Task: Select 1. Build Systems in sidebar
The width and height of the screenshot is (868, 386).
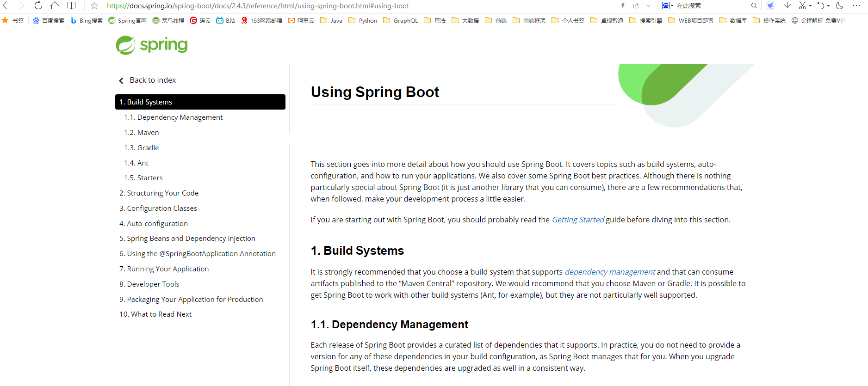Action: (x=200, y=102)
